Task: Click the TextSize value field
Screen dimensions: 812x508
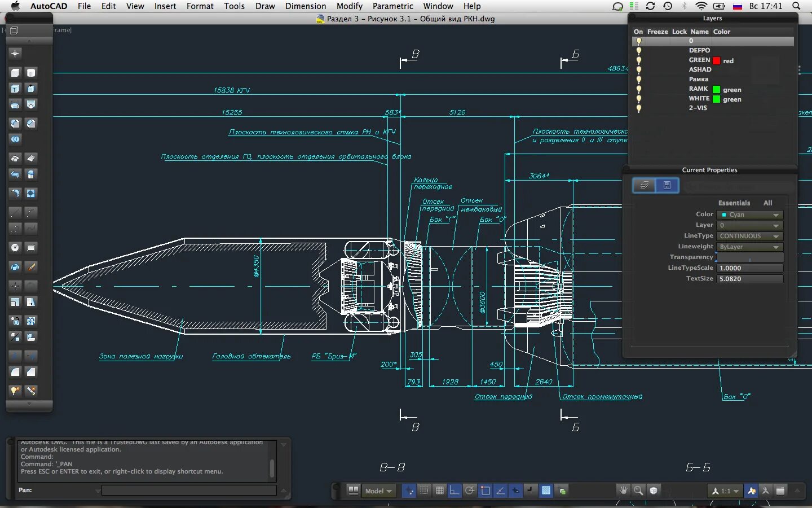Action: click(750, 279)
